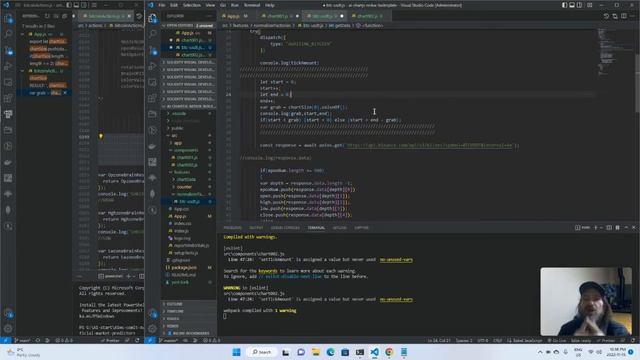Open Docker view in front activity bar
Screen dimensions: 640x360
point(152,146)
